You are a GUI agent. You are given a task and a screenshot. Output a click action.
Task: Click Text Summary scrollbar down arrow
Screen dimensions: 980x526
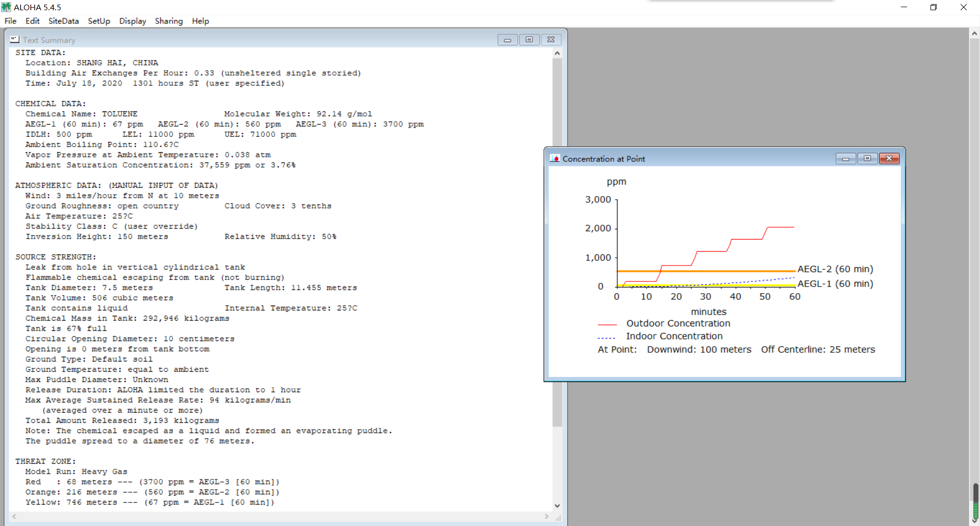click(x=557, y=506)
